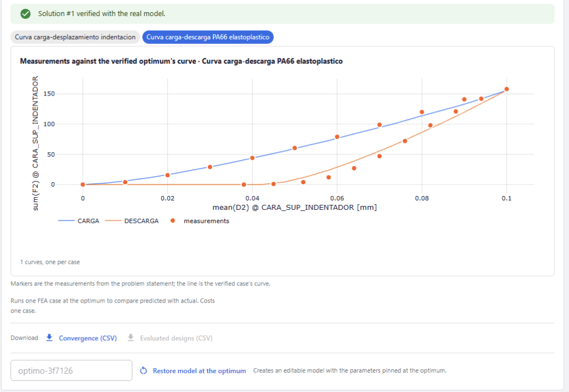Click the "Solution #1 verified with the real model." message
The width and height of the screenshot is (569, 392).
pyautogui.click(x=102, y=14)
